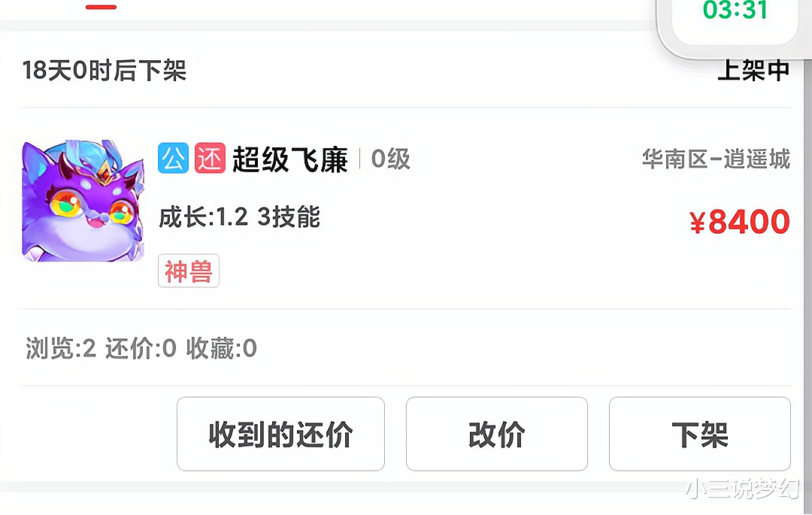Click the 华南区-逍遥城 server label
Viewport: 812px width, 515px height.
pyautogui.click(x=717, y=159)
